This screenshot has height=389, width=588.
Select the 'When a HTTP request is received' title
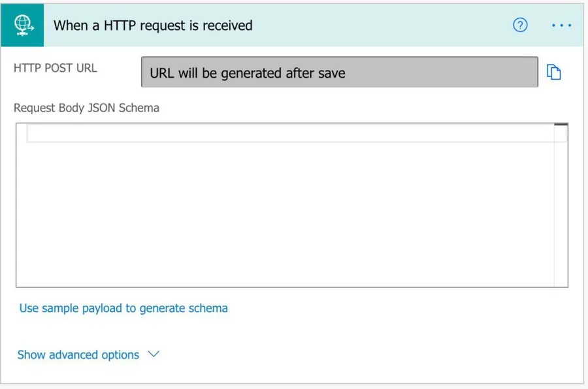click(x=153, y=25)
